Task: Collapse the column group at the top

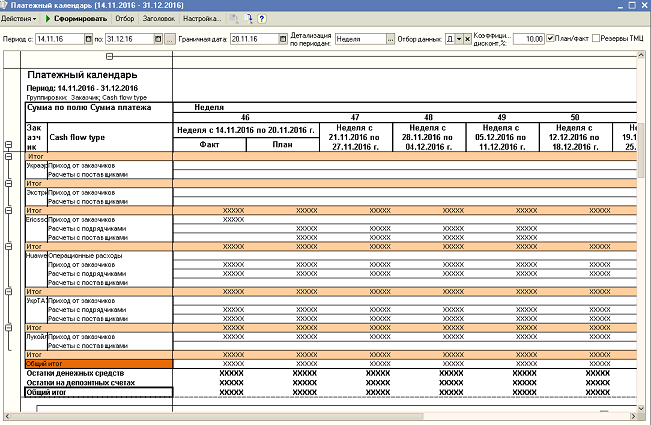Action: click(110, 57)
